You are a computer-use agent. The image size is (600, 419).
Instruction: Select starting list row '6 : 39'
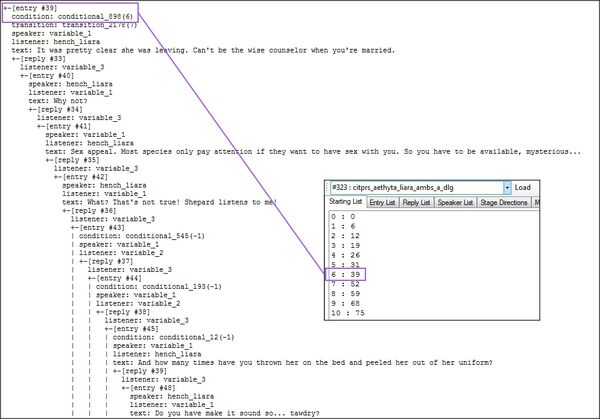pos(345,274)
